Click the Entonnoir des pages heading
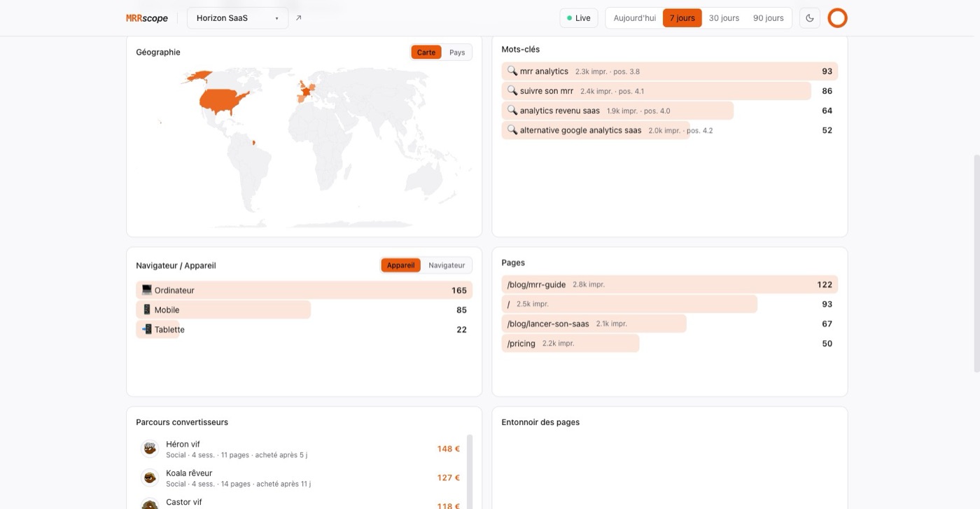This screenshot has height=509, width=980. coord(540,422)
